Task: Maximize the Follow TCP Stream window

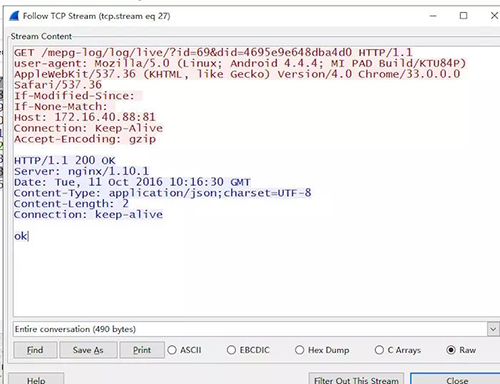Action: tap(463, 16)
